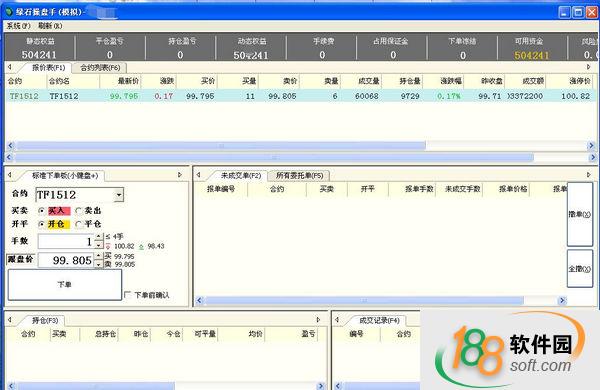The width and height of the screenshot is (600, 390).
Task: Select the 开仓 radio button
Action: point(54,224)
